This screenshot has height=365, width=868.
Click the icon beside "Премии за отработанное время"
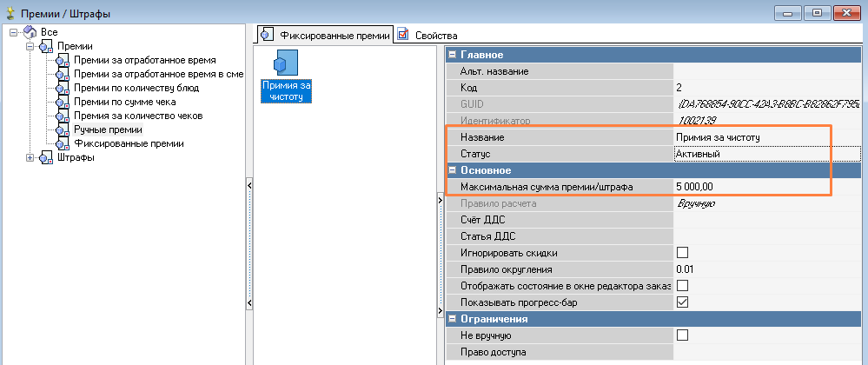tap(62, 60)
